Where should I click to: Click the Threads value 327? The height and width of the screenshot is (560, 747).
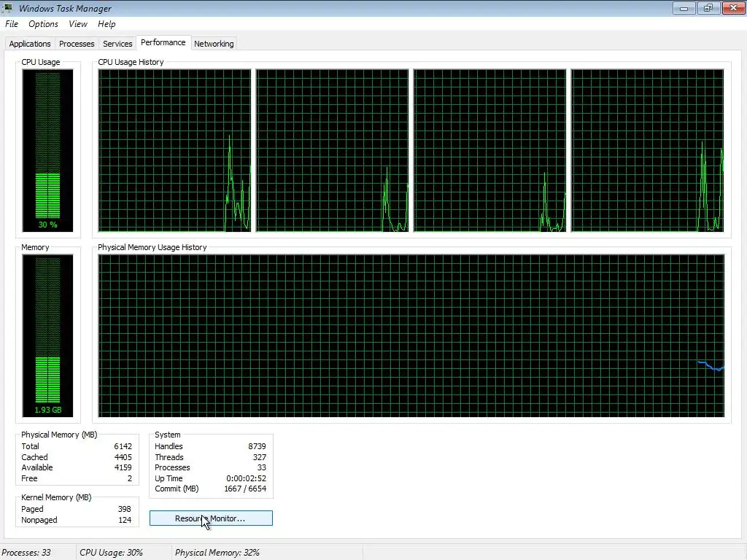coord(260,457)
